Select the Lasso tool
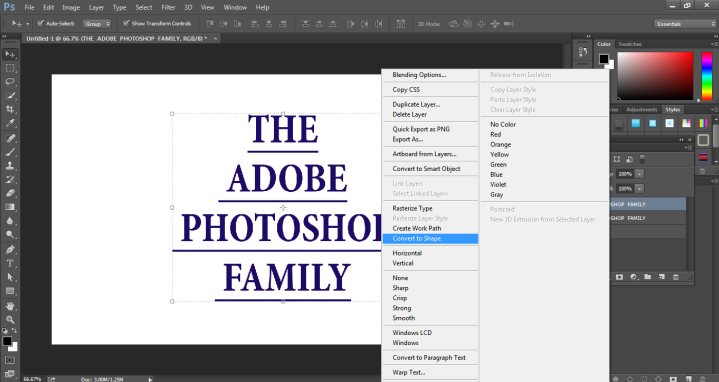Screen dimensions: 719x382 [10, 82]
